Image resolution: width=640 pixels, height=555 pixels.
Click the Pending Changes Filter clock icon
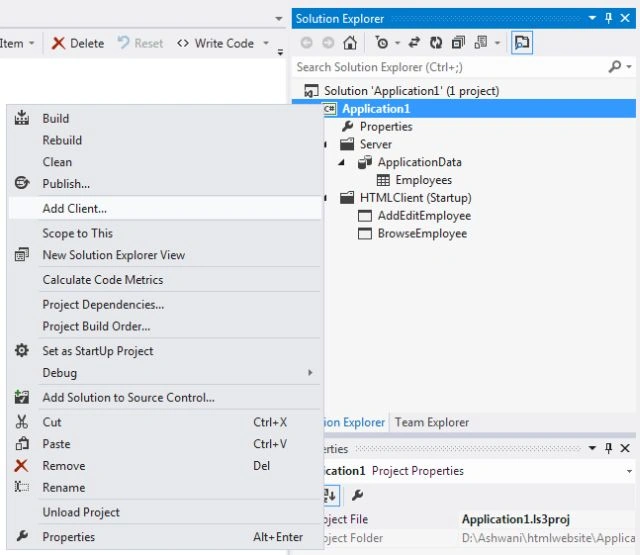pyautogui.click(x=382, y=42)
